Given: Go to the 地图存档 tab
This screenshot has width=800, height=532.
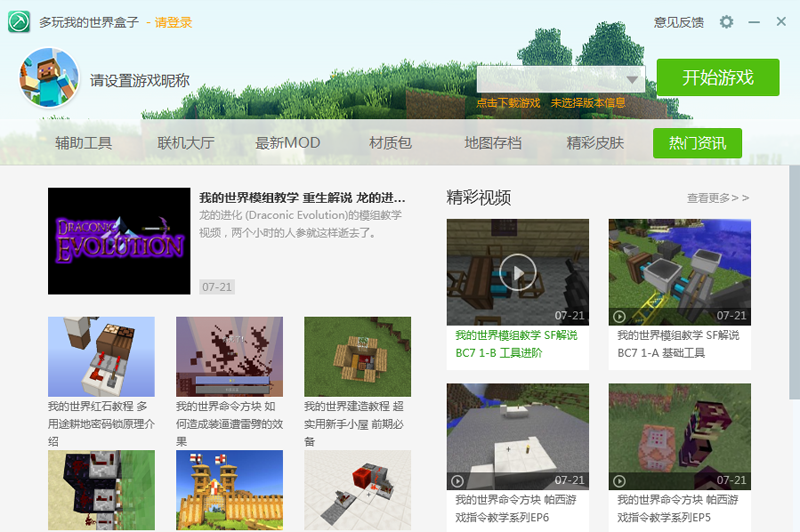Looking at the screenshot, I should 493,143.
